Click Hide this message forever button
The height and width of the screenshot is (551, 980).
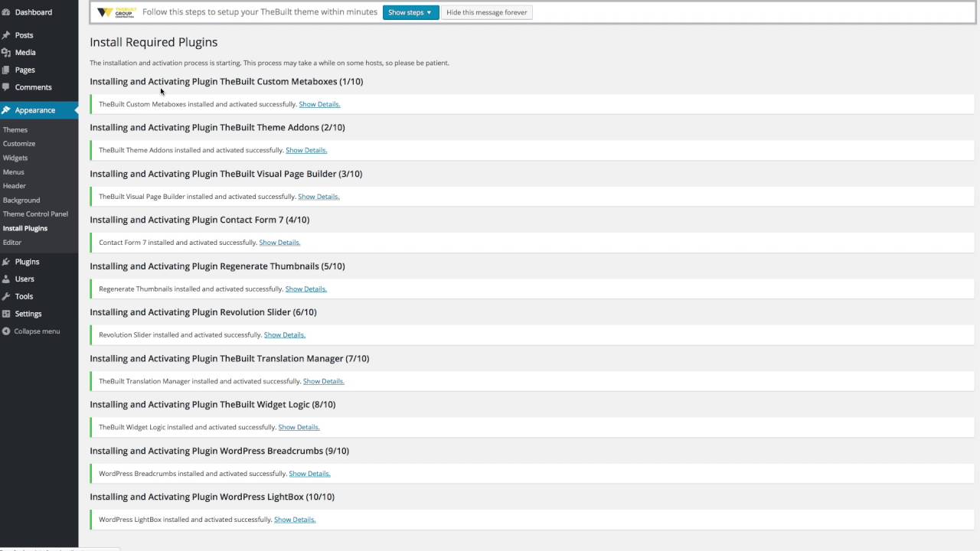[x=486, y=12]
